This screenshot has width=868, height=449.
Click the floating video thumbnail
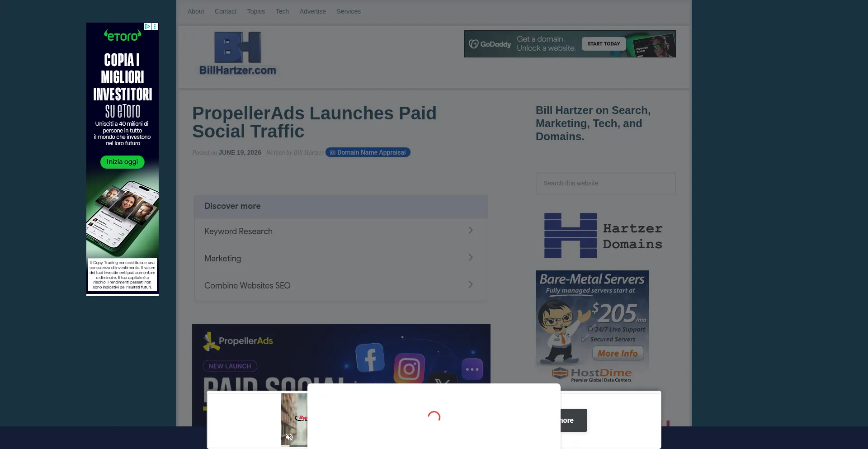(x=294, y=419)
